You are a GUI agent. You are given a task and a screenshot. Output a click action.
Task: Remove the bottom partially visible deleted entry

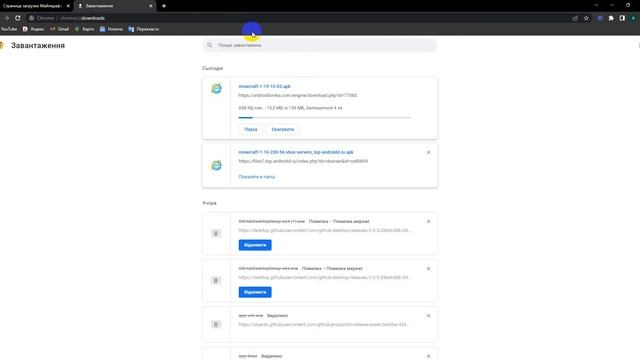[x=429, y=356]
